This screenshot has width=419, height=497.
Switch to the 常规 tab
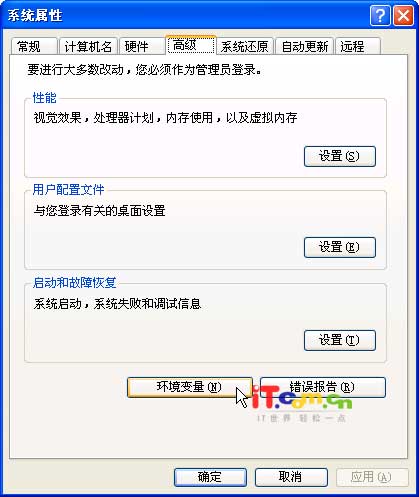pyautogui.click(x=33, y=46)
